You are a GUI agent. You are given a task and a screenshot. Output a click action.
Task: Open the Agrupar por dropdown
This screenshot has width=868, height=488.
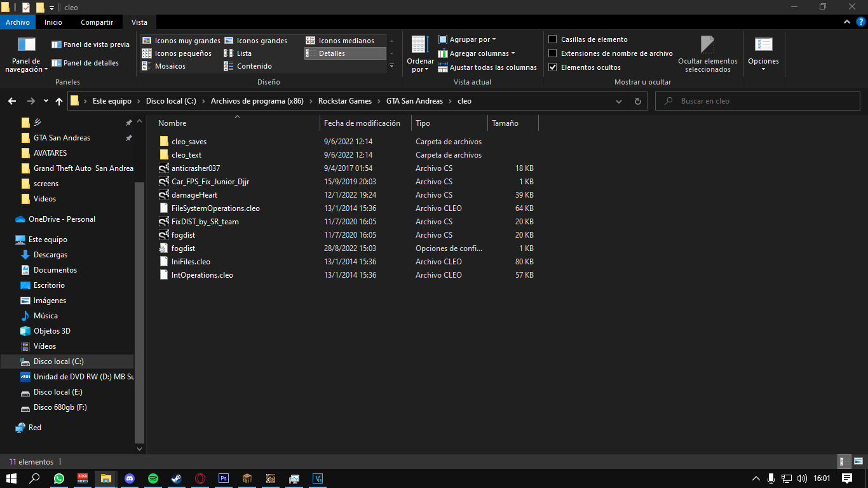467,39
